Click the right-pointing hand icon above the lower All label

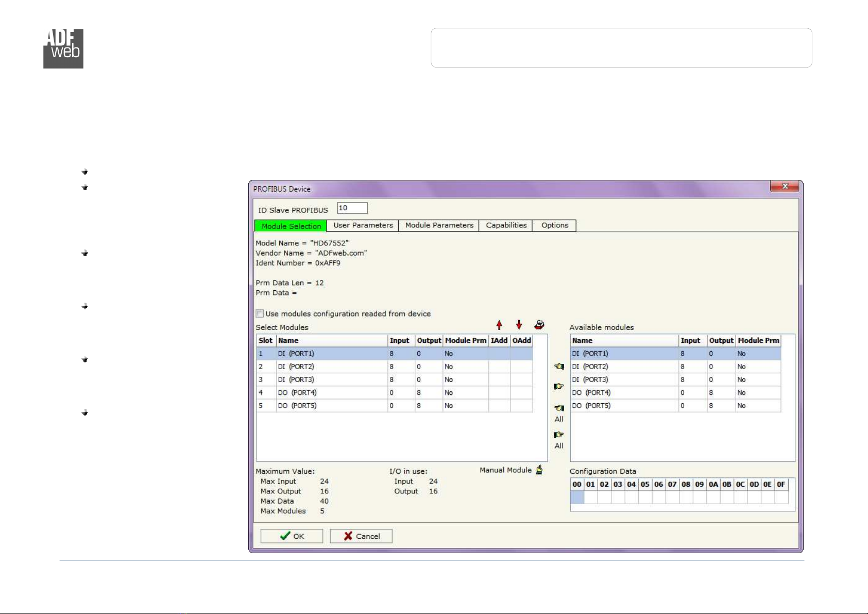tap(559, 435)
